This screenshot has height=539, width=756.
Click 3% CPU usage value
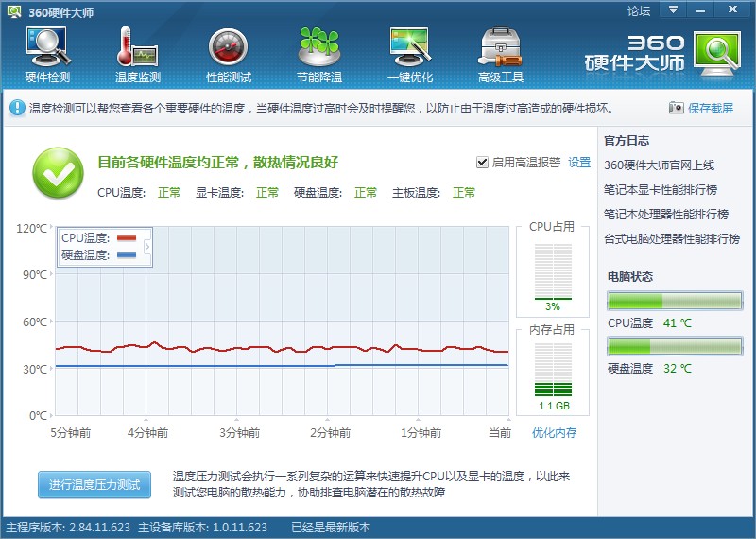click(553, 306)
